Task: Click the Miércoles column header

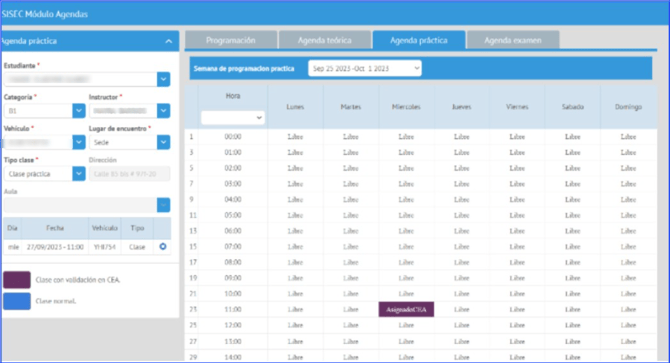Action: point(406,107)
